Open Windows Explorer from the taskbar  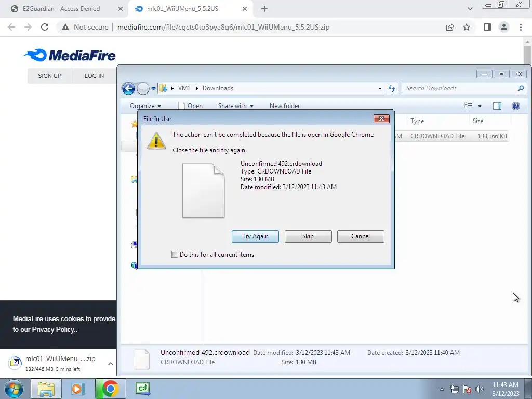tap(46, 389)
